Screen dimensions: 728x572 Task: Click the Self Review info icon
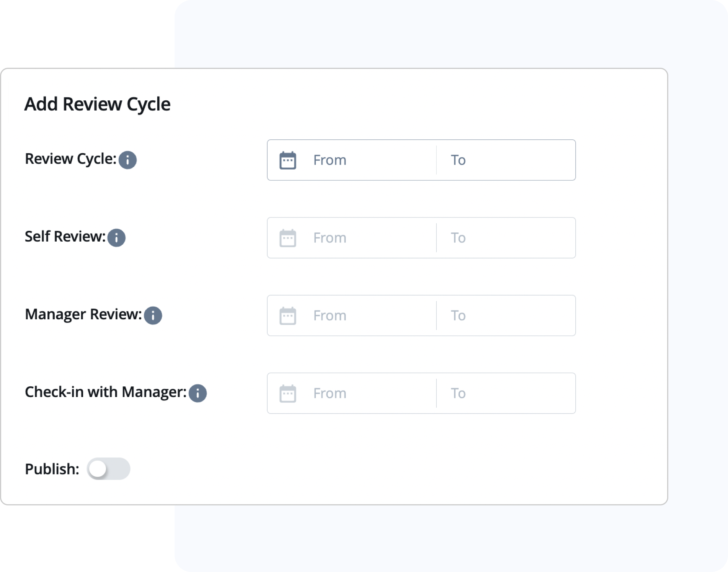point(117,238)
